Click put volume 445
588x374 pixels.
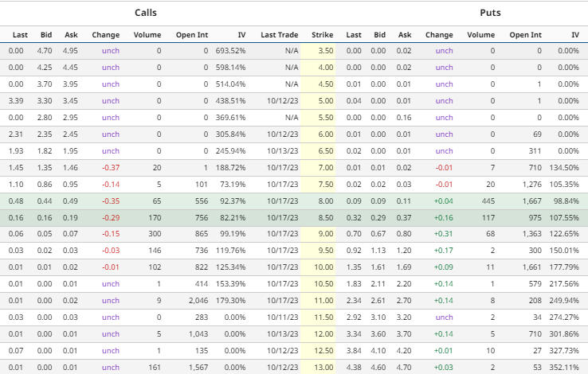(x=488, y=201)
